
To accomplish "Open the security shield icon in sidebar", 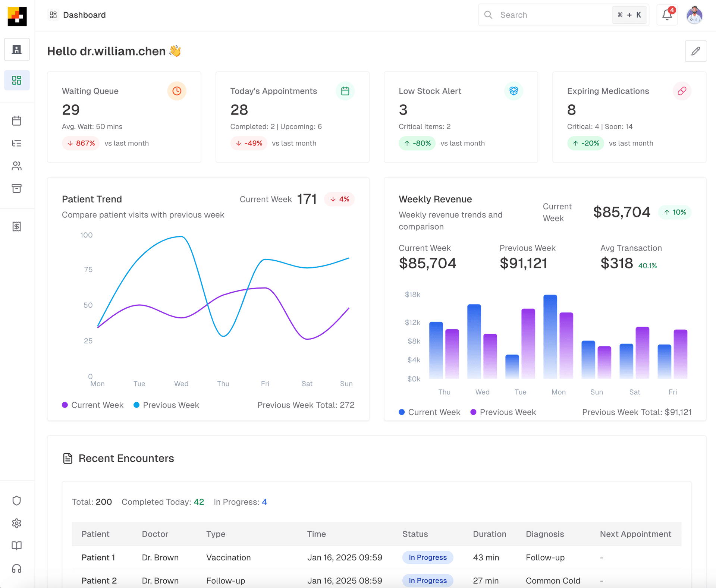I will point(17,500).
